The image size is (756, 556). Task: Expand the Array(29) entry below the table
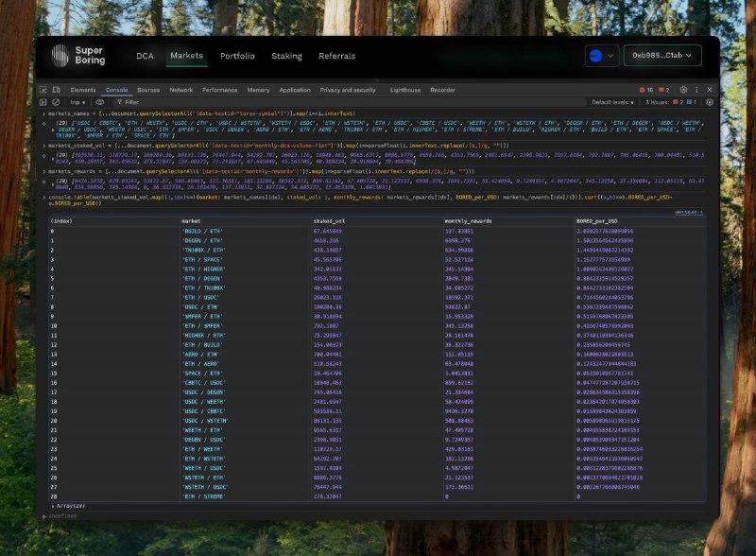coord(68,506)
